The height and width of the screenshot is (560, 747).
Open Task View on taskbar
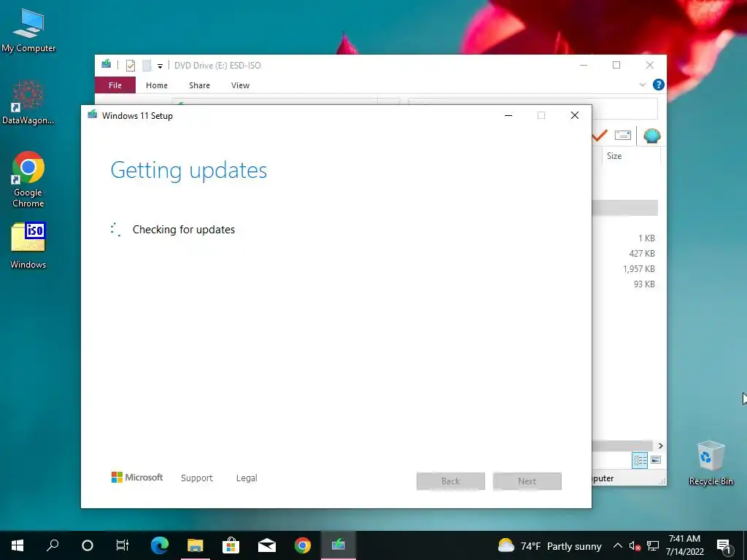(x=123, y=545)
